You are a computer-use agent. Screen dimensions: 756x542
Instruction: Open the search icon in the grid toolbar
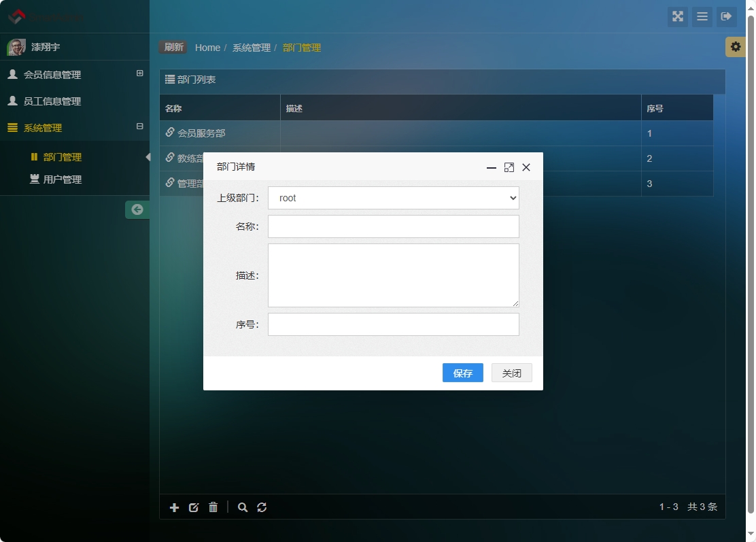(x=243, y=507)
